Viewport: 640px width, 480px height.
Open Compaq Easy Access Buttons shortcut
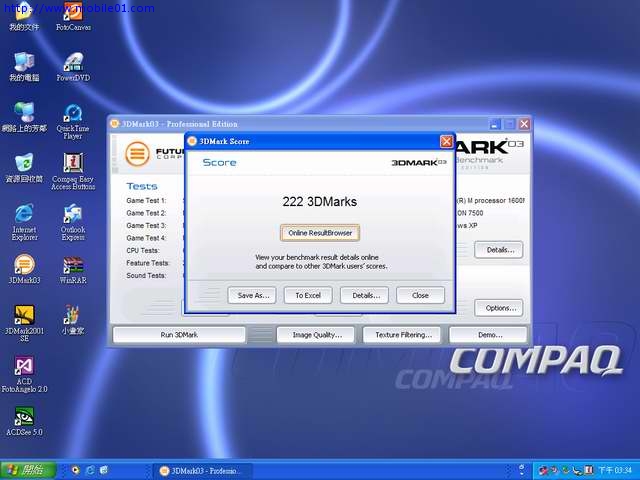pyautogui.click(x=73, y=171)
